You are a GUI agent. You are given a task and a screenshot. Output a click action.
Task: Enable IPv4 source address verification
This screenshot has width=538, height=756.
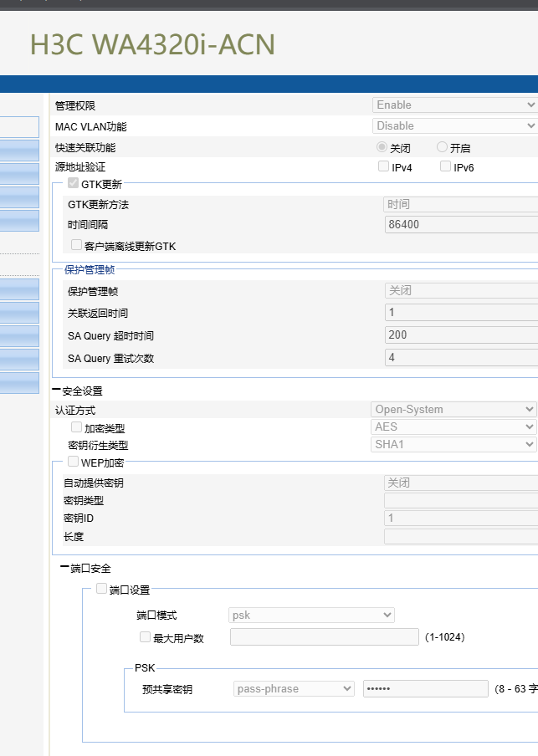tap(384, 166)
